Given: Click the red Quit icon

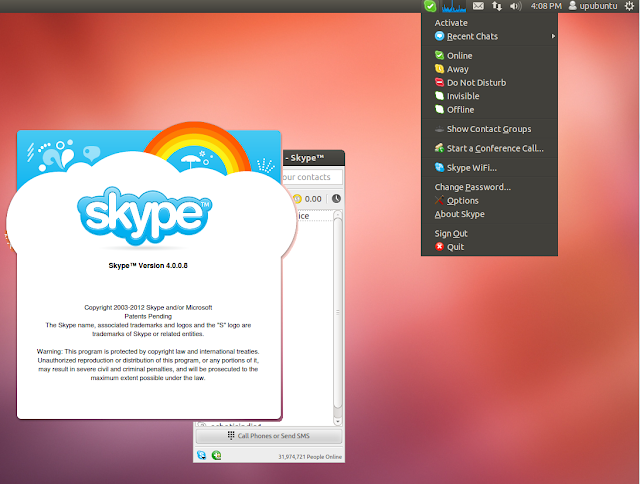Looking at the screenshot, I should coord(439,246).
